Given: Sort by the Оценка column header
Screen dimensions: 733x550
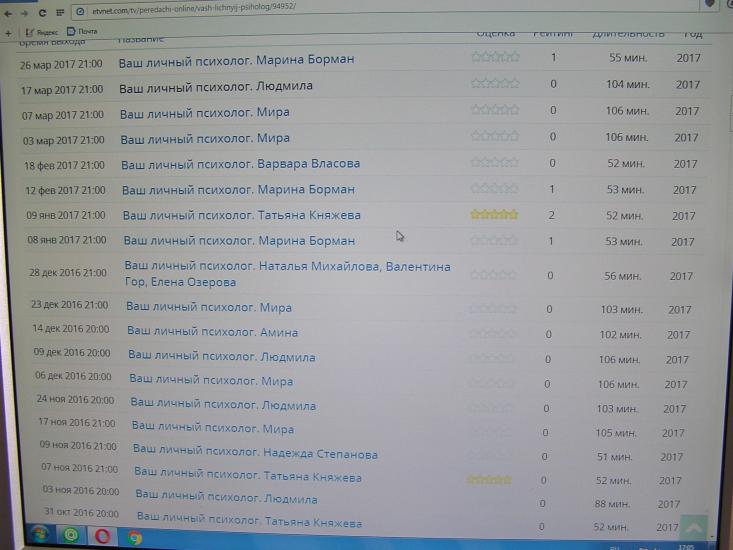Looking at the screenshot, I should (495, 34).
